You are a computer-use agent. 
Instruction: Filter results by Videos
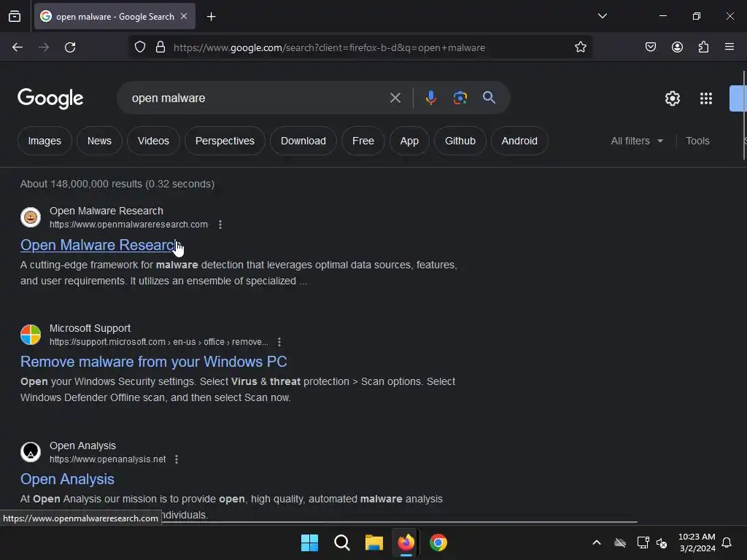153,141
